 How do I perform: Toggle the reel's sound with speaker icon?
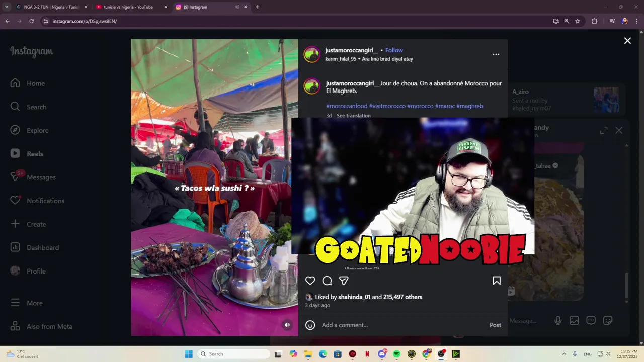pyautogui.click(x=287, y=325)
